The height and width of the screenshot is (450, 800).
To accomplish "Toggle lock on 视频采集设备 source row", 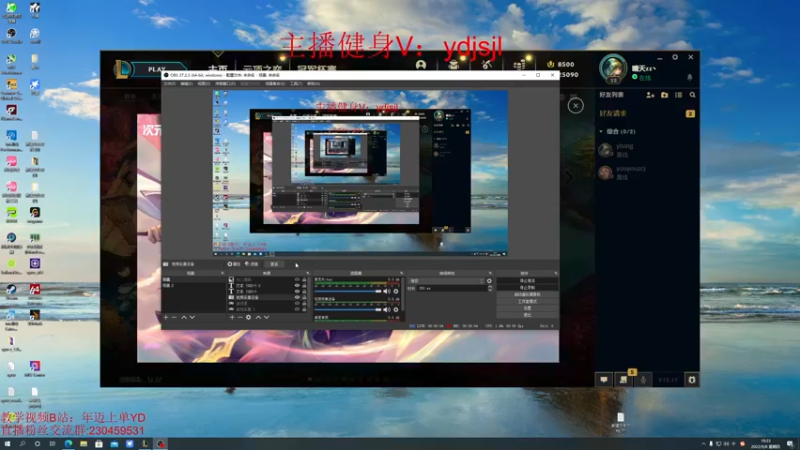I will [x=305, y=297].
